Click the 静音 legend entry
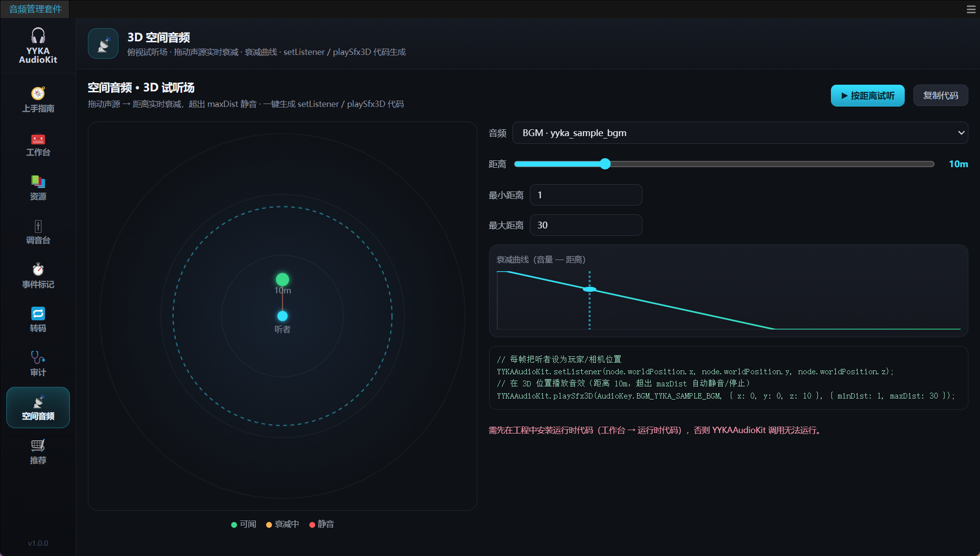980x556 pixels. (321, 524)
